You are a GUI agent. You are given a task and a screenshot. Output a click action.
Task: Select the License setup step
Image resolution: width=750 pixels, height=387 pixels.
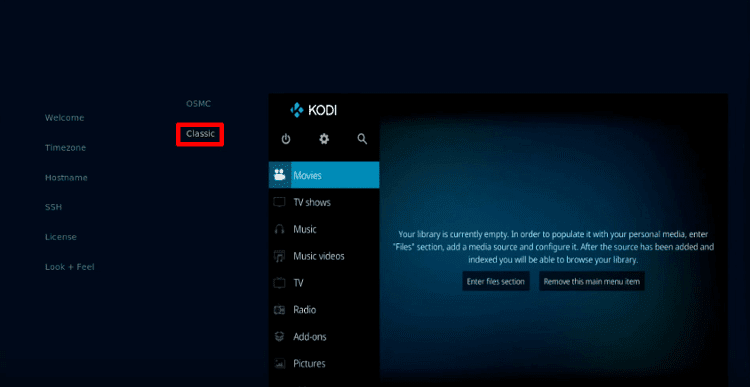(61, 237)
